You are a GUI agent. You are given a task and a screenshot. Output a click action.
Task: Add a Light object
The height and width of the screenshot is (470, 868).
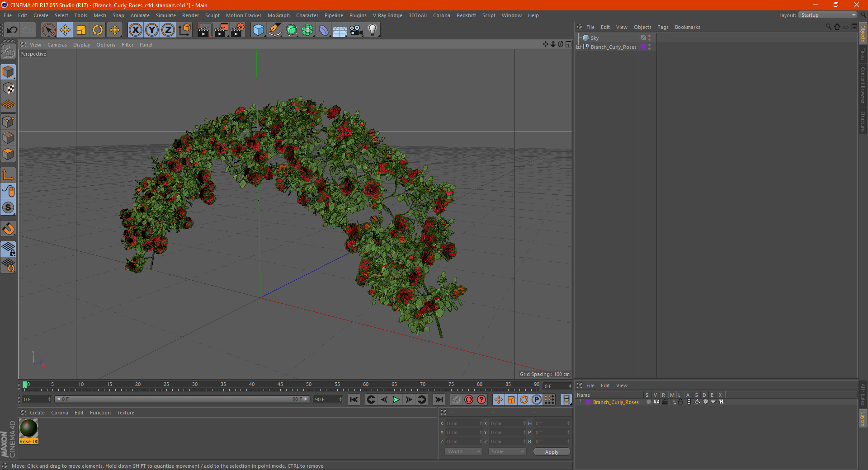[373, 30]
